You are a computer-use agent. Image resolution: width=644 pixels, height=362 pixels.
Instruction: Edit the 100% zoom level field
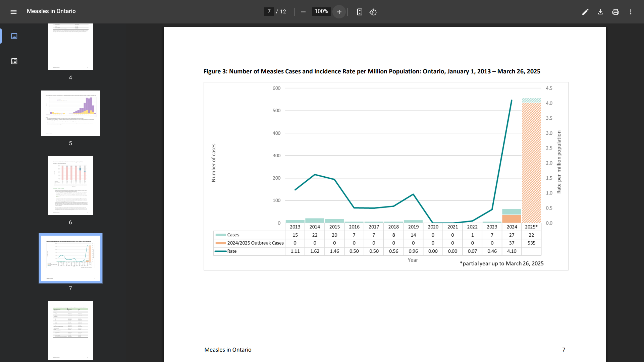[321, 11]
